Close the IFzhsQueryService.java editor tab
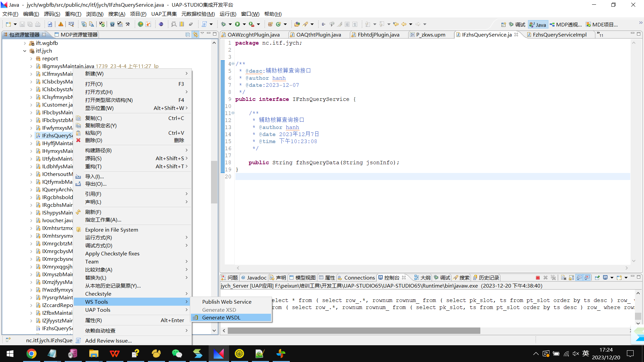This screenshot has height=362, width=644. click(x=516, y=35)
